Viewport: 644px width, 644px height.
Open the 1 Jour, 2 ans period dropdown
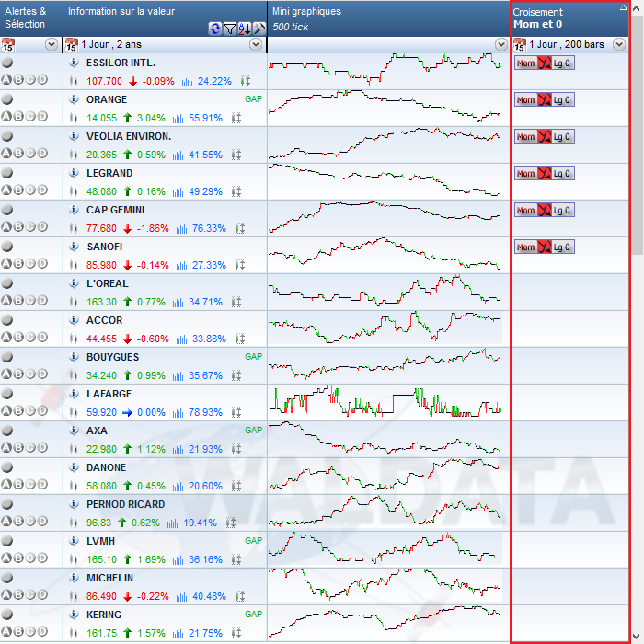pyautogui.click(x=256, y=44)
